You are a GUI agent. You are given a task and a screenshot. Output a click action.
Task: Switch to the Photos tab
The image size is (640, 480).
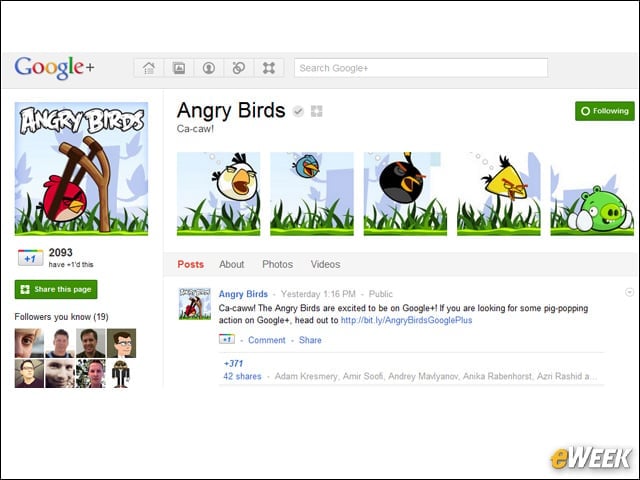(x=278, y=264)
